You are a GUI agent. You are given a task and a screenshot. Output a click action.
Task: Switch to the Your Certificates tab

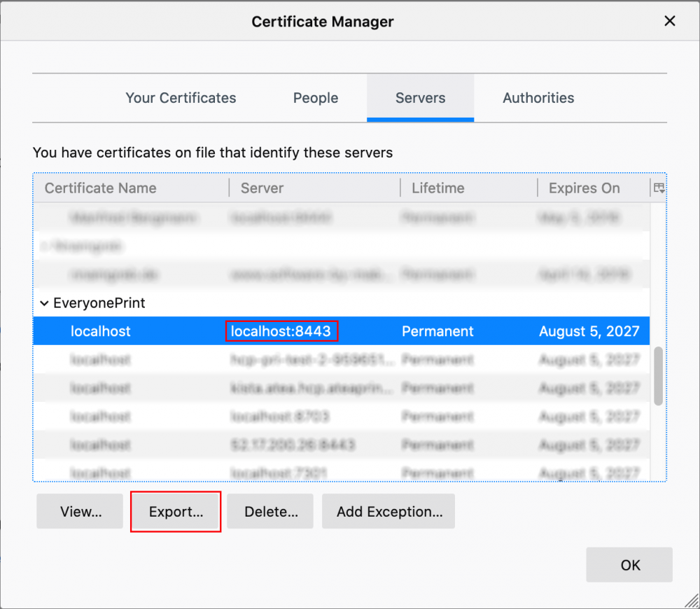(x=181, y=98)
